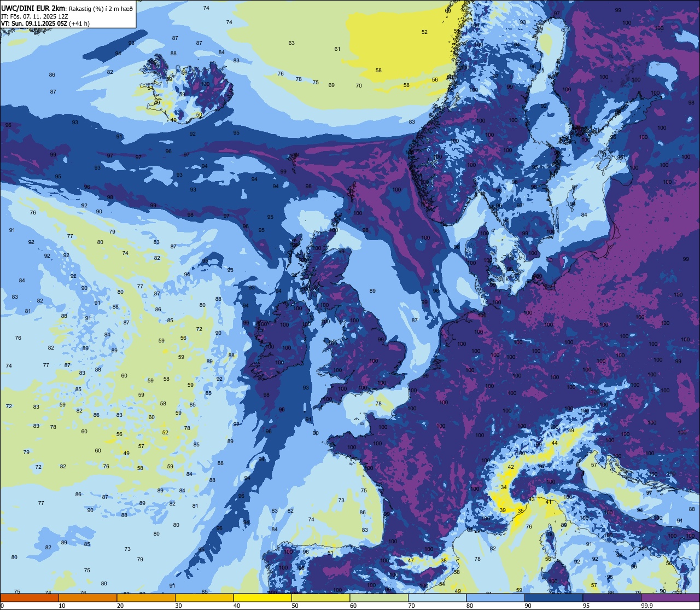The height and width of the screenshot is (610, 700).
Task: Click the 95–99.9 dark navy legend swatch
Action: [x=612, y=598]
